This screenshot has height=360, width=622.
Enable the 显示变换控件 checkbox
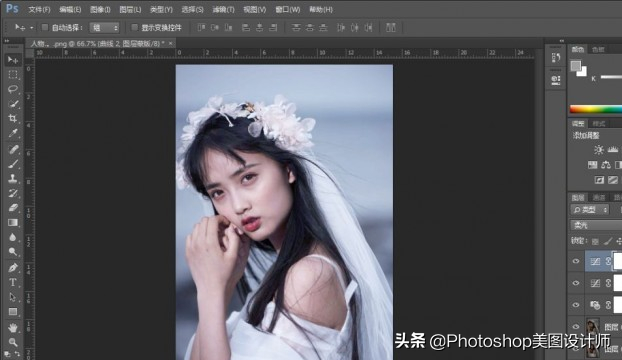coord(134,27)
